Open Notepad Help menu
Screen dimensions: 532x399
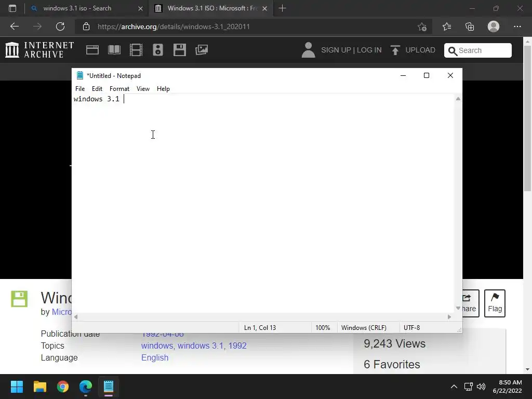(163, 88)
